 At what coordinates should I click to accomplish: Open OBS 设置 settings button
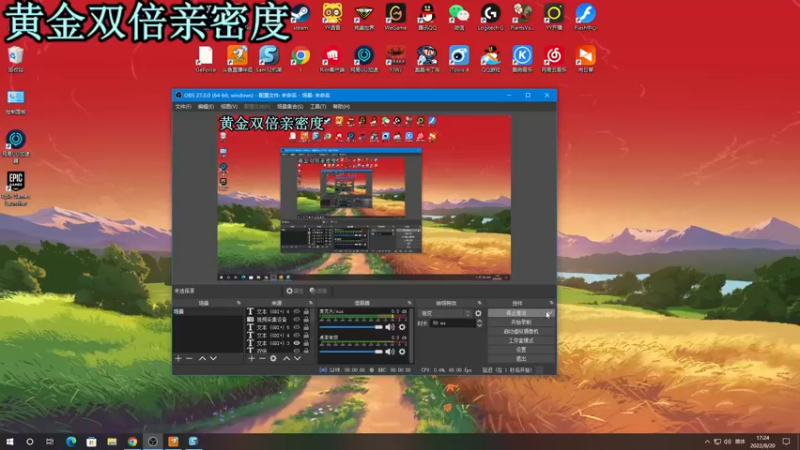tap(521, 350)
